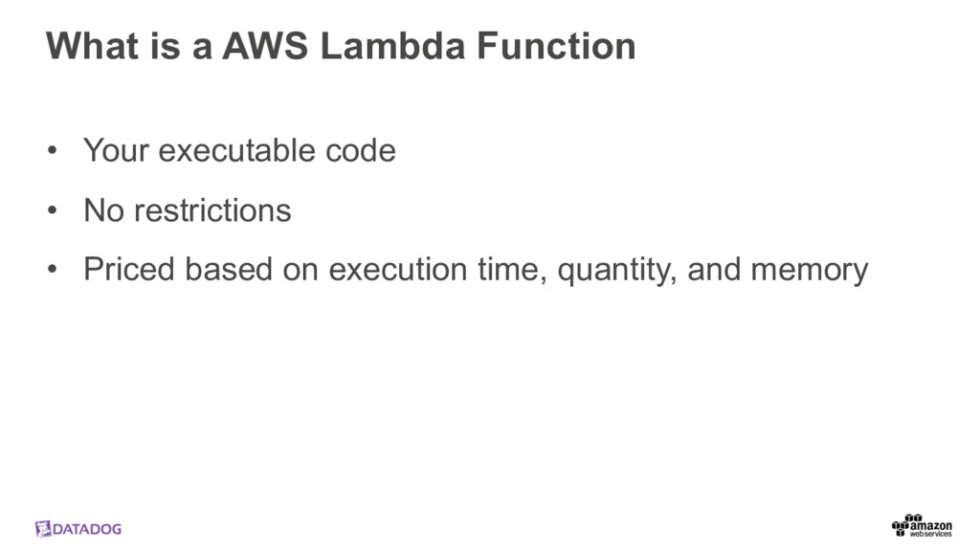Click the bullet dot before 'Priced based on'
980x551 pixels.
(x=54, y=271)
